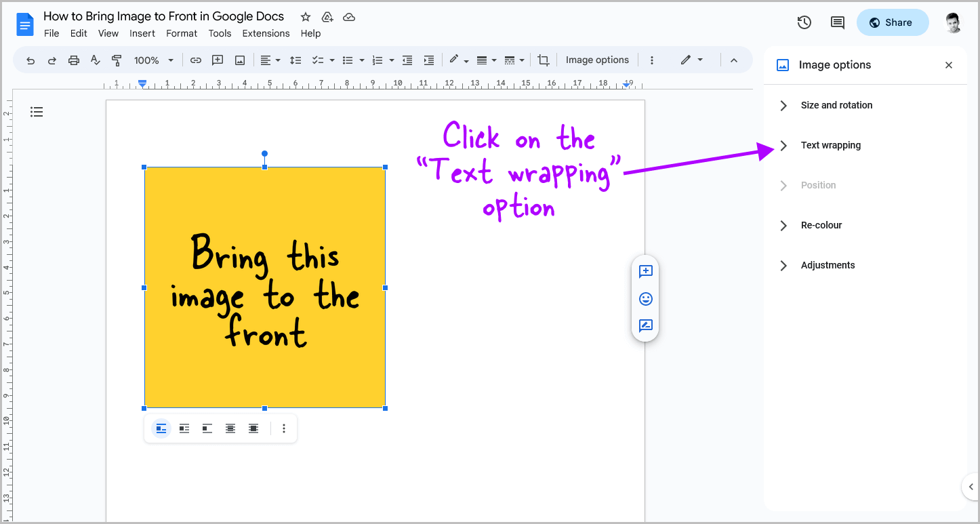The width and height of the screenshot is (980, 524).
Task: Hide the menus with up chevron
Action: [733, 60]
